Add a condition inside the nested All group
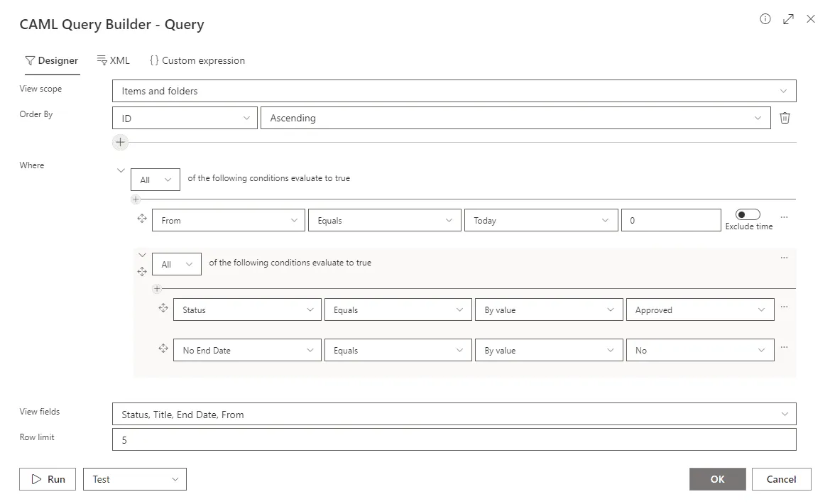830x504 pixels. click(157, 289)
